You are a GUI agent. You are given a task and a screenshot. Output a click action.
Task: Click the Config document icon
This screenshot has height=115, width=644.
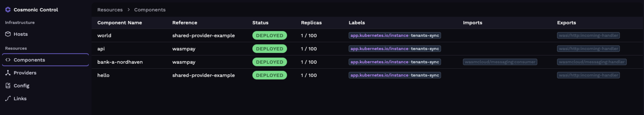(8, 86)
